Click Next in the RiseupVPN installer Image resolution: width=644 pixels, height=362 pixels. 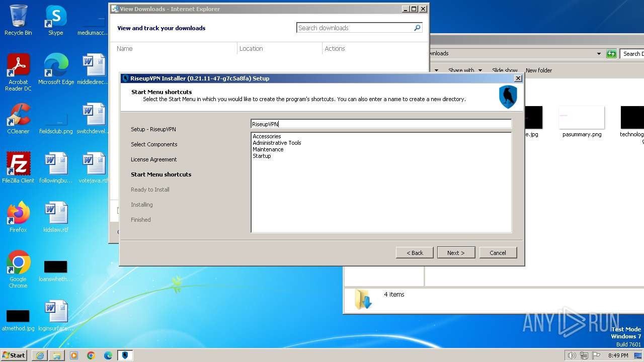(456, 252)
